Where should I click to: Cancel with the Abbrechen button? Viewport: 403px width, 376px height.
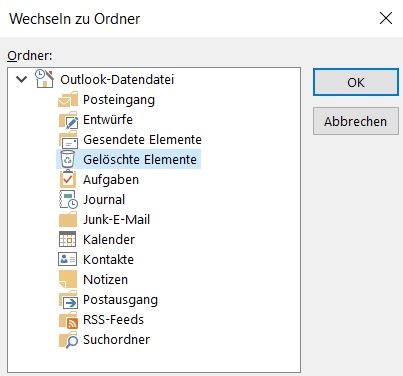pyautogui.click(x=356, y=121)
